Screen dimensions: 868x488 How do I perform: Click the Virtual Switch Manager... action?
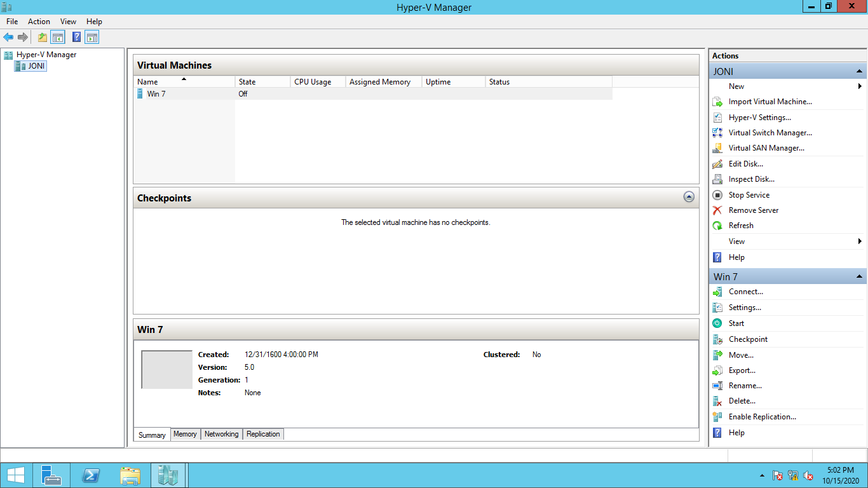click(770, 133)
